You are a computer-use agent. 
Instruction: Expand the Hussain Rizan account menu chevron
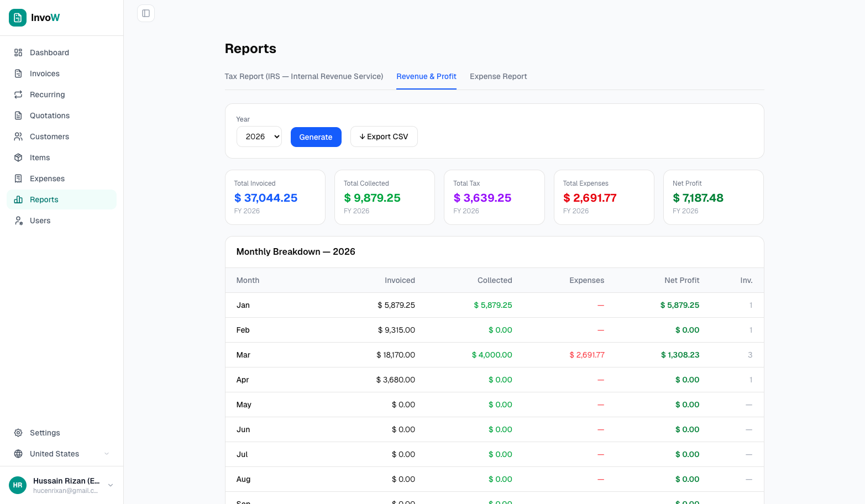coord(111,485)
